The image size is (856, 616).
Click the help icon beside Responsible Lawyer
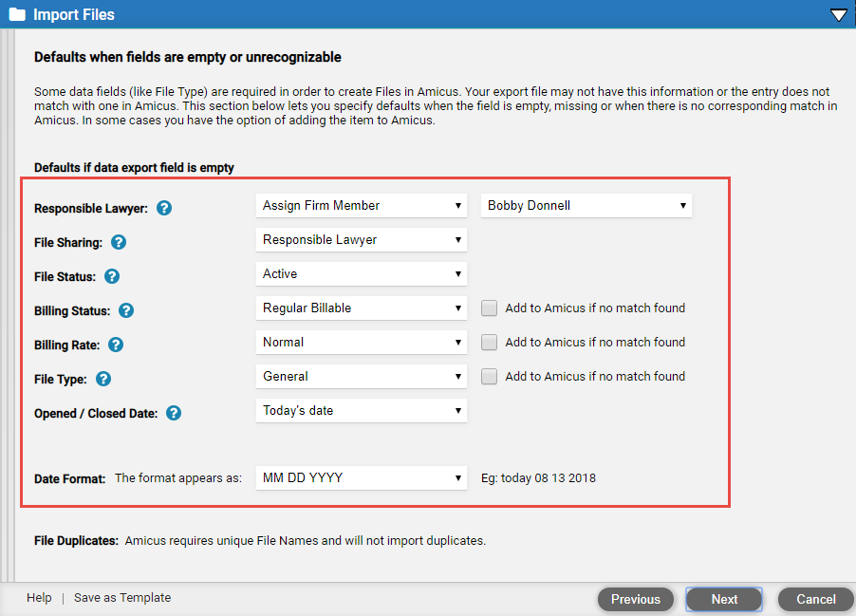164,208
